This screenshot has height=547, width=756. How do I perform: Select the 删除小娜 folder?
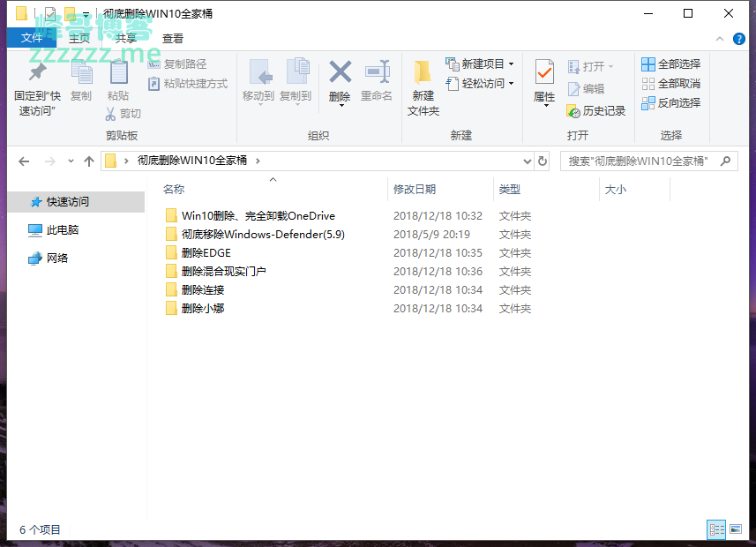click(195, 308)
